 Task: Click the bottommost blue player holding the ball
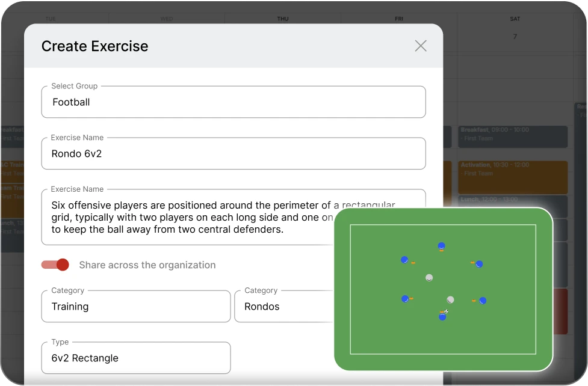pos(442,317)
